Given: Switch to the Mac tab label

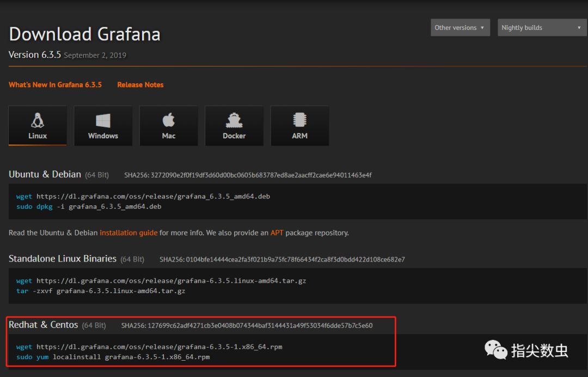Looking at the screenshot, I should [x=169, y=136].
